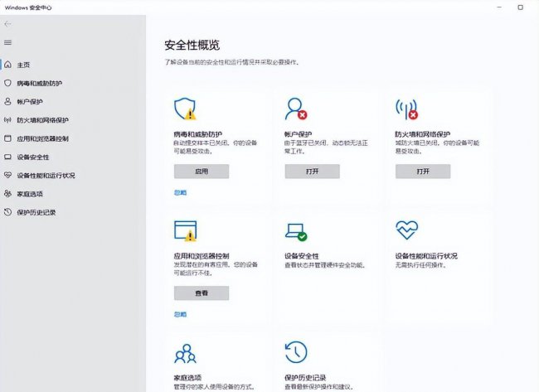The width and height of the screenshot is (539, 392).
Task: Click the large person error icon on 帐户保护 card
Action: (x=296, y=109)
